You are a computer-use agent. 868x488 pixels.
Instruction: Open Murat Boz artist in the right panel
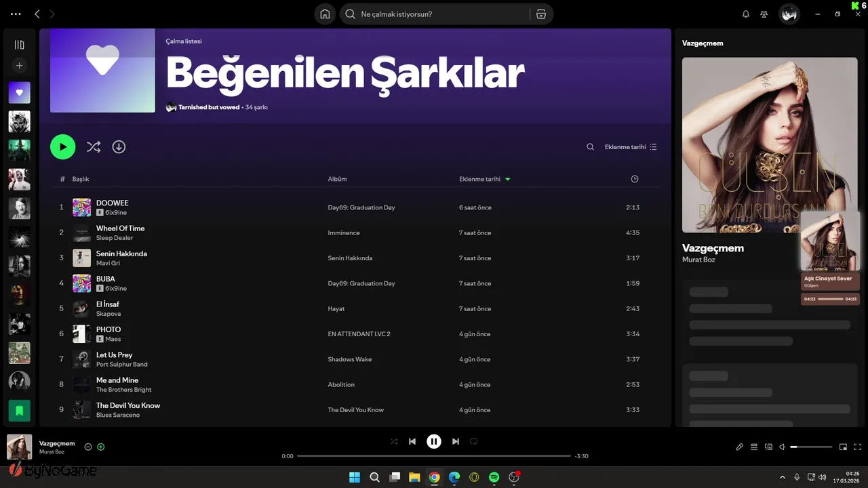698,260
